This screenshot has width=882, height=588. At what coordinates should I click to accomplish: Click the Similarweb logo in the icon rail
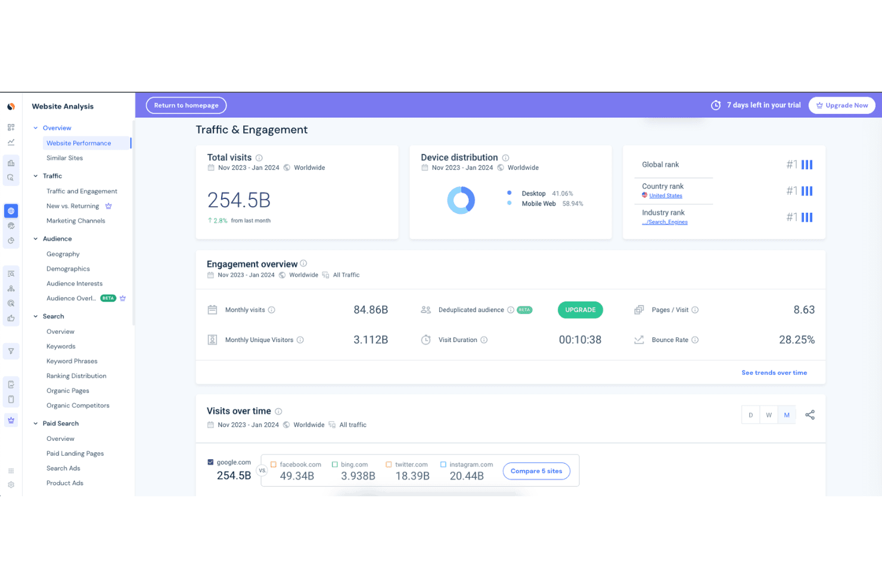(11, 107)
